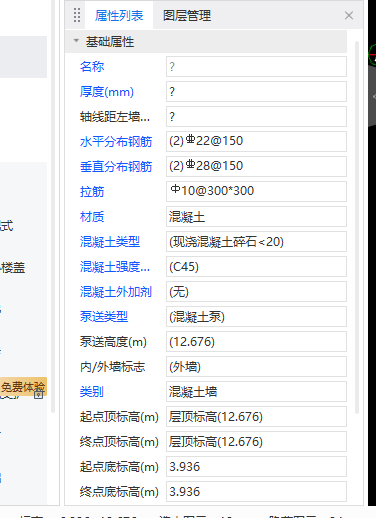This screenshot has height=518, width=376.
Task: Collapse the 基础属性 section
Action: coord(76,41)
